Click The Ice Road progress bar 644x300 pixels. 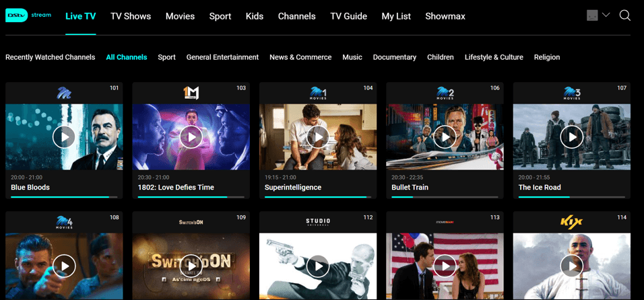point(572,197)
